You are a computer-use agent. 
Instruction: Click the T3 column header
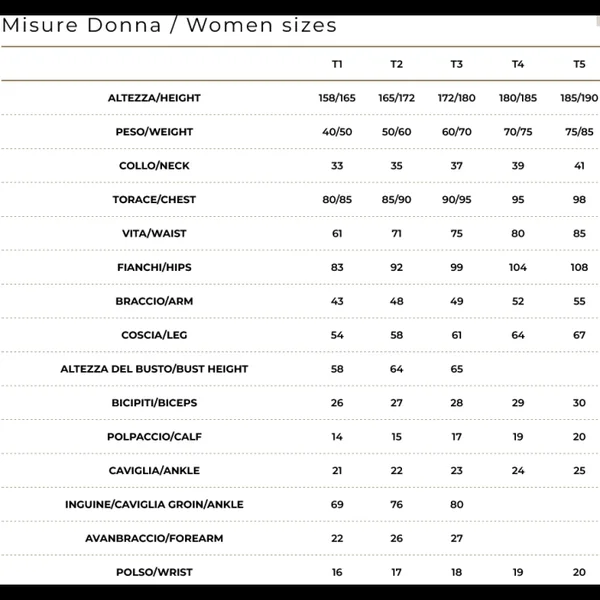(457, 64)
